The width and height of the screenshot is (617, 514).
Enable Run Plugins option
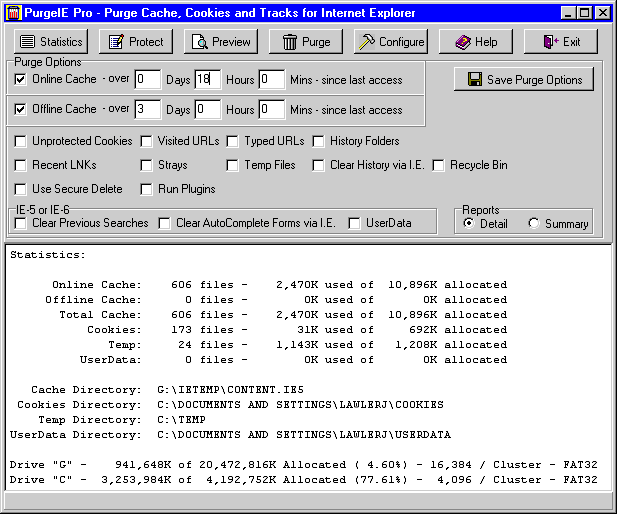pos(146,189)
